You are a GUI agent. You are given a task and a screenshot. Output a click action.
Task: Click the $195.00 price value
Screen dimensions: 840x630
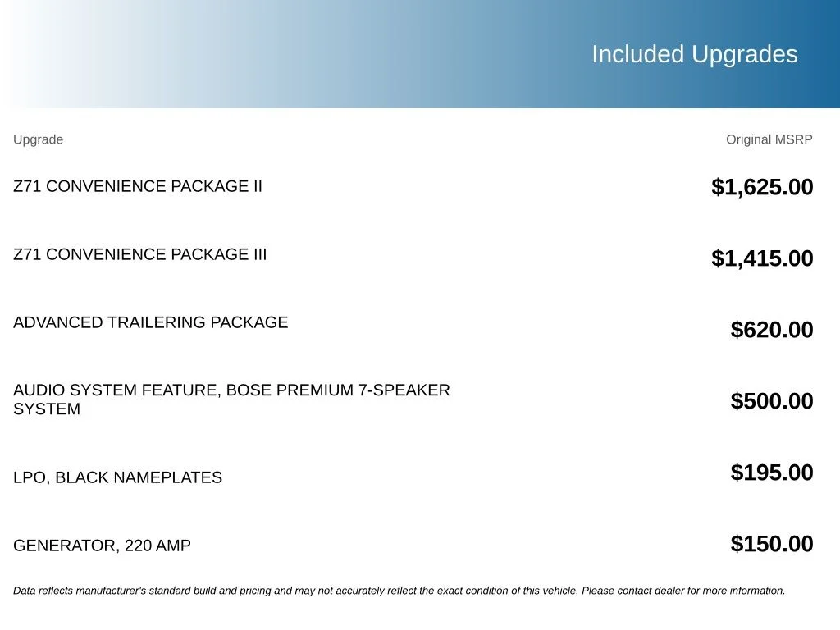[771, 472]
